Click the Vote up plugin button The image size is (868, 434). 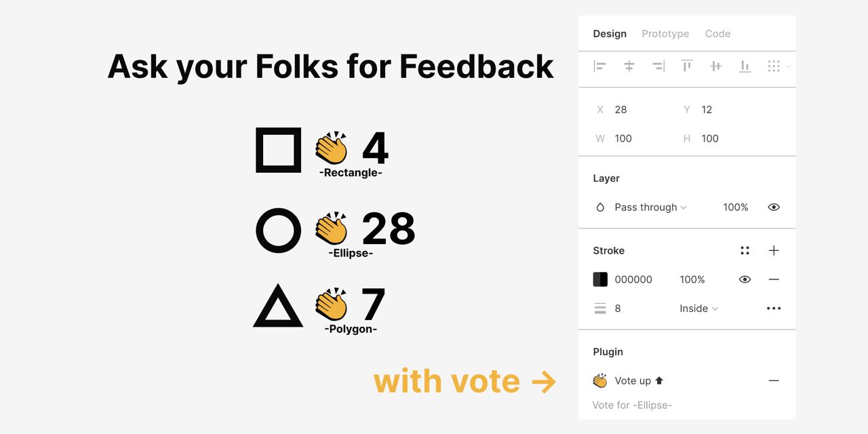(639, 380)
